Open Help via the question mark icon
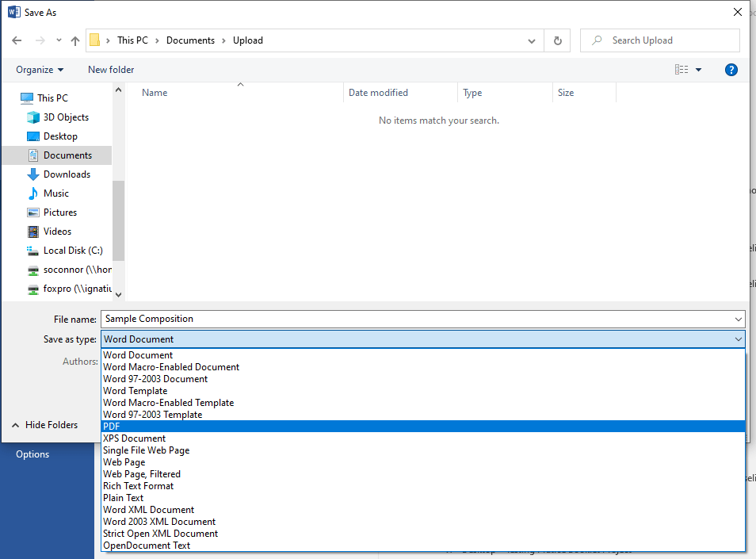The width and height of the screenshot is (756, 559). (731, 70)
